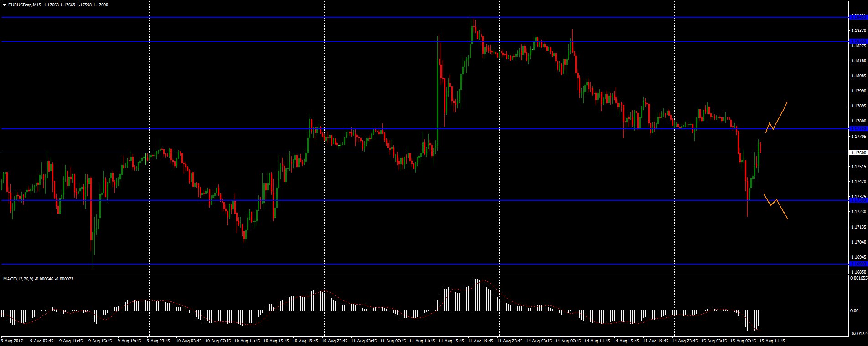Click the 9 Aug 2017 date label
Viewport: 868px width, 346px height.
(12, 341)
